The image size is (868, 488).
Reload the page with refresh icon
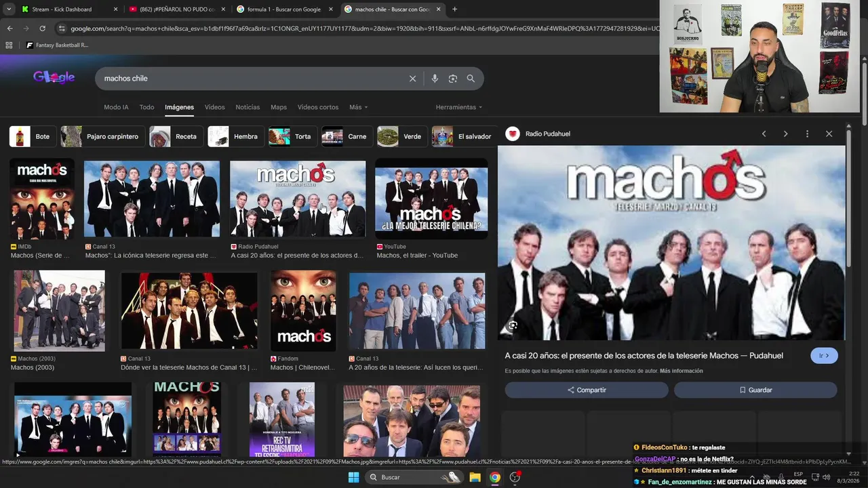coord(42,28)
